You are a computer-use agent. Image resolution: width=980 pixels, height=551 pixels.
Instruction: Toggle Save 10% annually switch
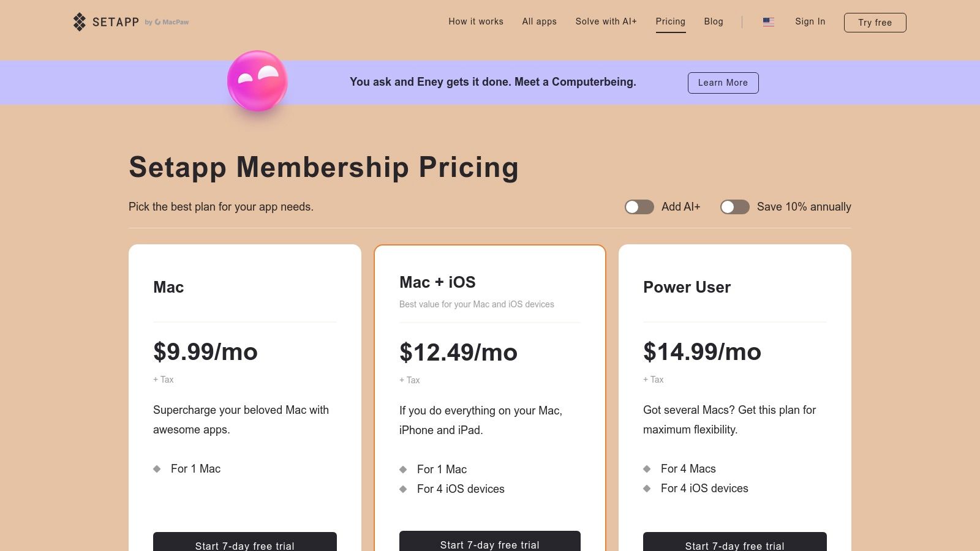pos(734,207)
